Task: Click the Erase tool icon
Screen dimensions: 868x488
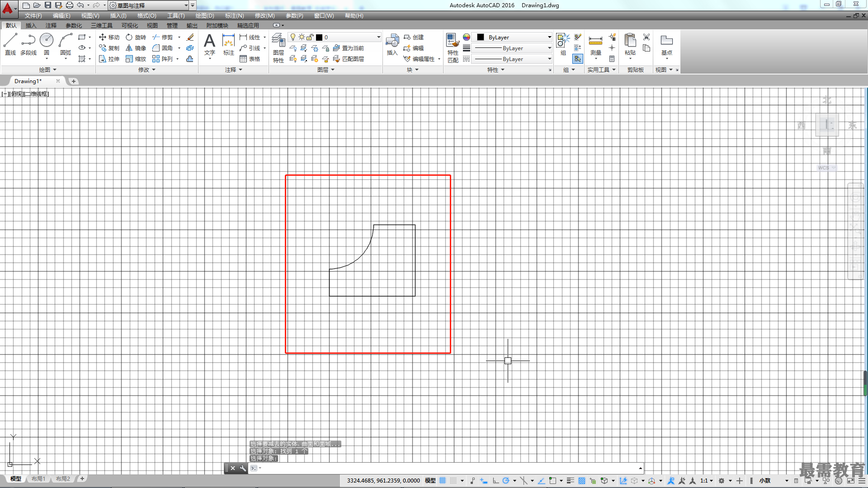Action: point(190,37)
